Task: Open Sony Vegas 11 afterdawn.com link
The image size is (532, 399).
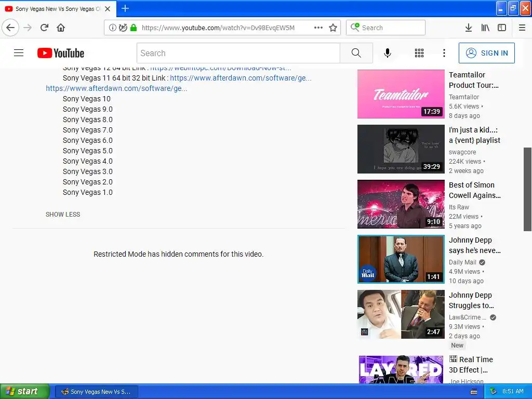Action: click(241, 78)
